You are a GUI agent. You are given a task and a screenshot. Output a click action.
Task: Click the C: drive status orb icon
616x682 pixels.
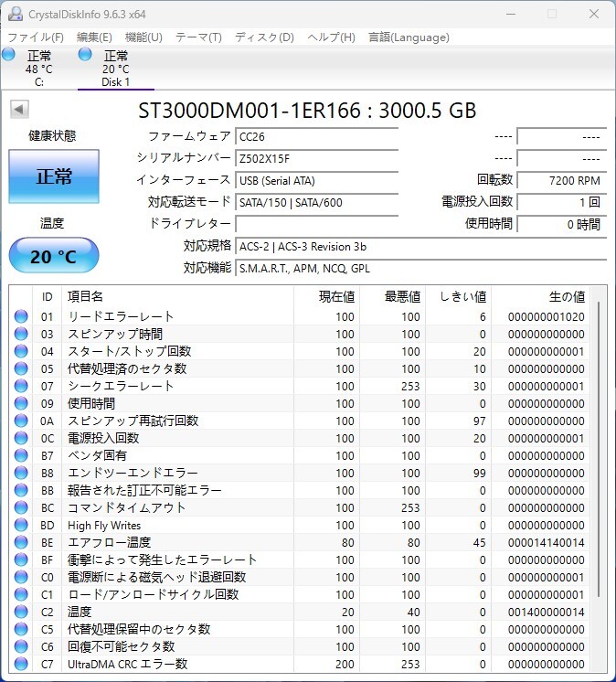tap(8, 55)
